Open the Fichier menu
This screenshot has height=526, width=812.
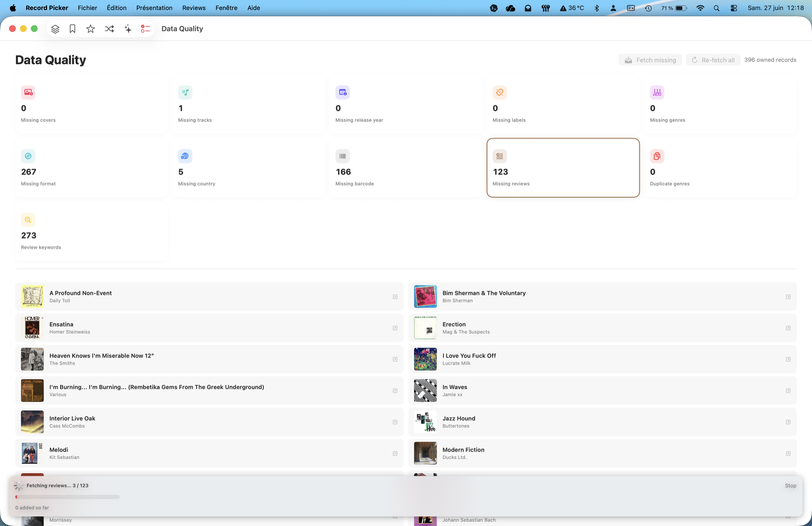(87, 8)
